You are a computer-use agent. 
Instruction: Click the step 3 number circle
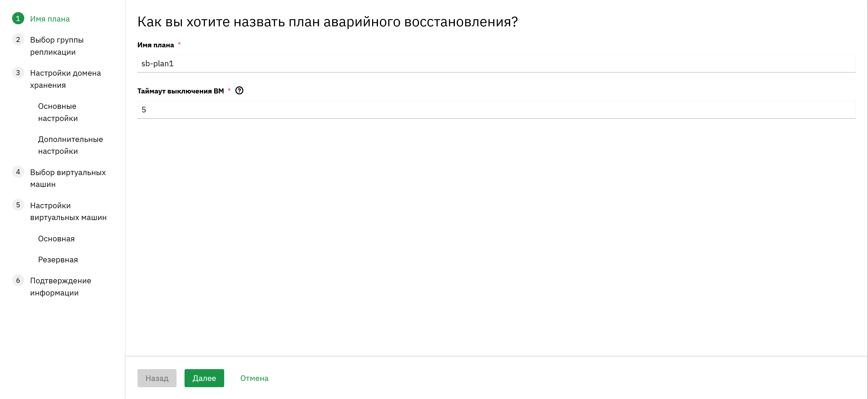(18, 73)
